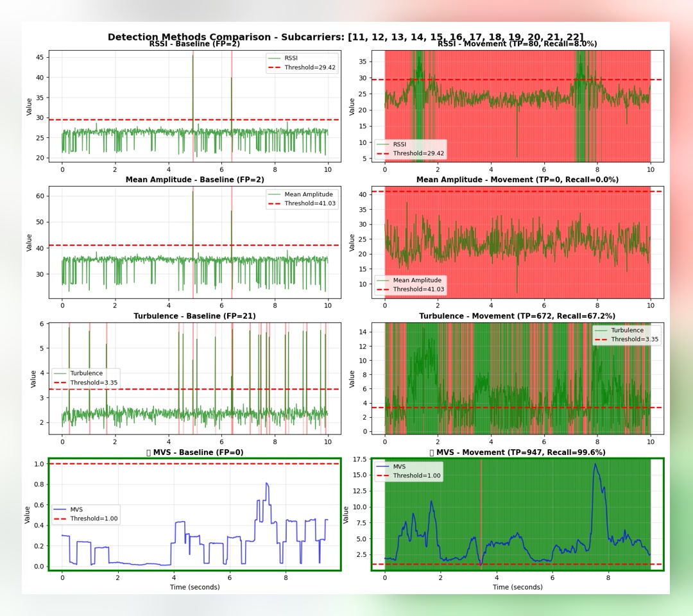
Task: Click the "1.0" y-axis tick of MVS Baseline plot
Action: pyautogui.click(x=39, y=463)
